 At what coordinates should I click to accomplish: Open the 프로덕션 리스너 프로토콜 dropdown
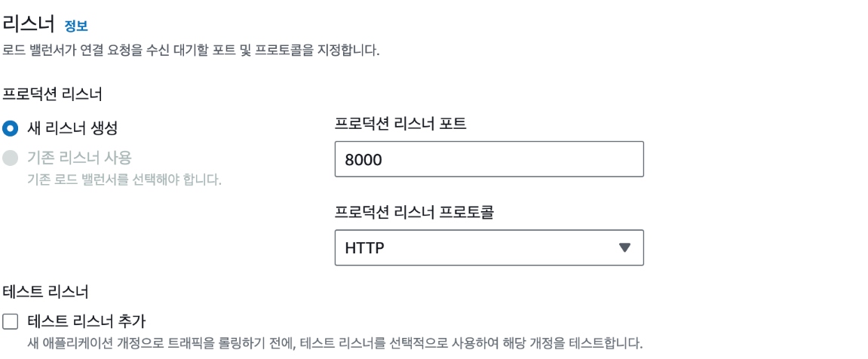point(489,247)
